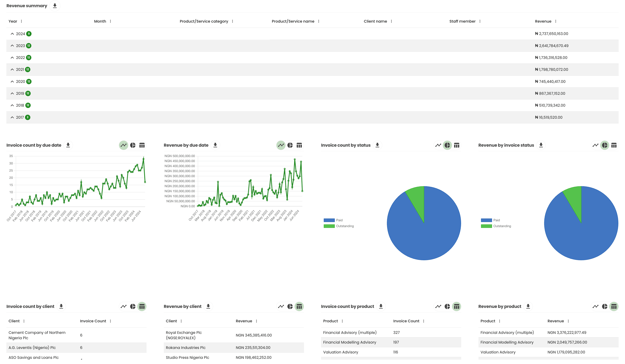Viewport: 625px width, 364px height.
Task: Open Invoice Count column menu in client table
Action: tap(110, 321)
